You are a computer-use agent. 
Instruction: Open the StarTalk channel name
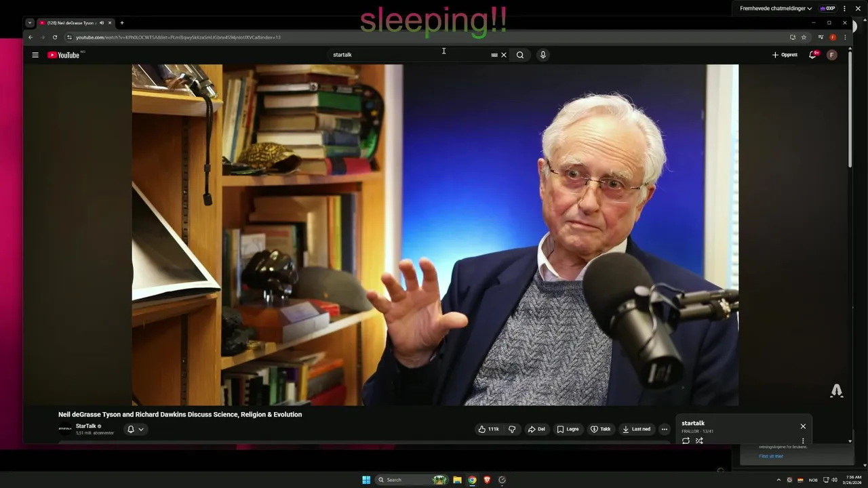pos(86,426)
